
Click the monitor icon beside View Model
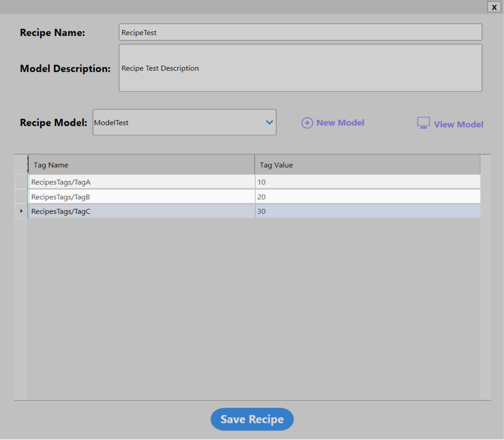[x=423, y=123]
